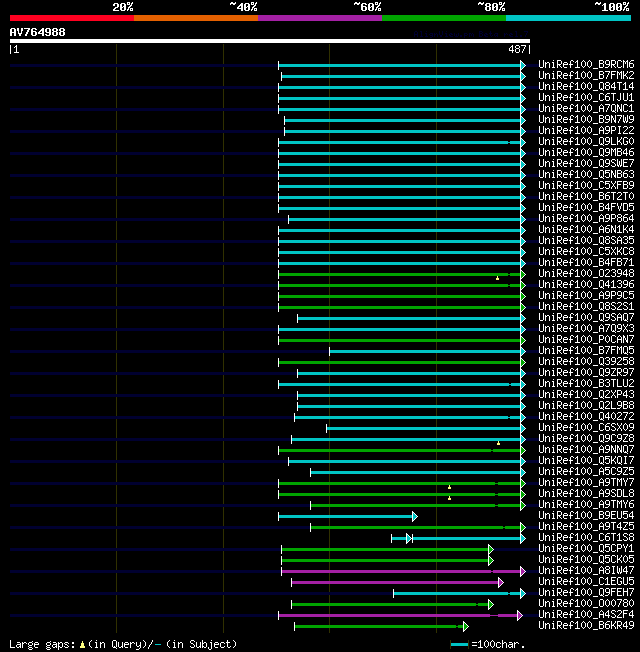This screenshot has height=652, width=640.
Task: Click the query end position 487
Action: 517,49
